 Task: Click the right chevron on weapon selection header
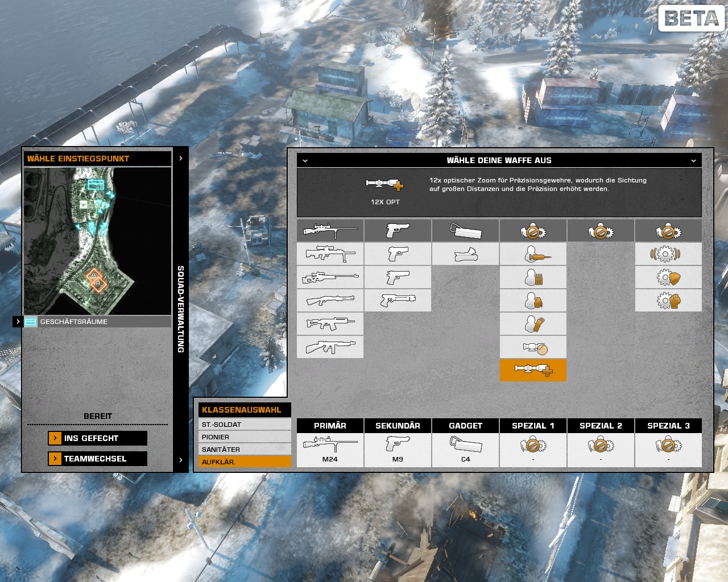pyautogui.click(x=693, y=161)
